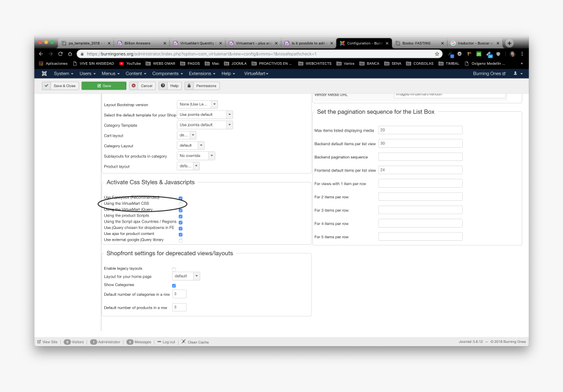Click the Backend pagination sequence field
The width and height of the screenshot is (563, 392).
coord(420,157)
